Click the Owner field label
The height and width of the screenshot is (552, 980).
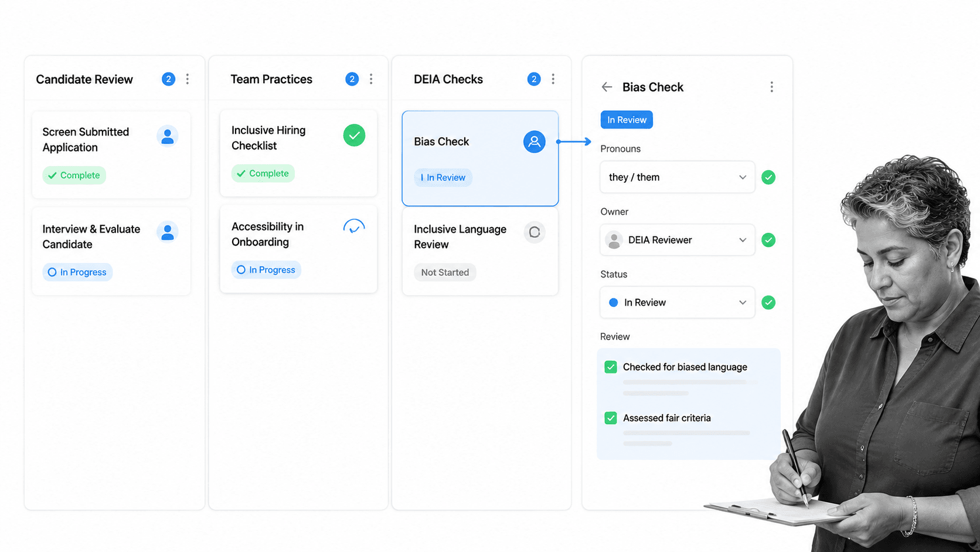coord(614,212)
